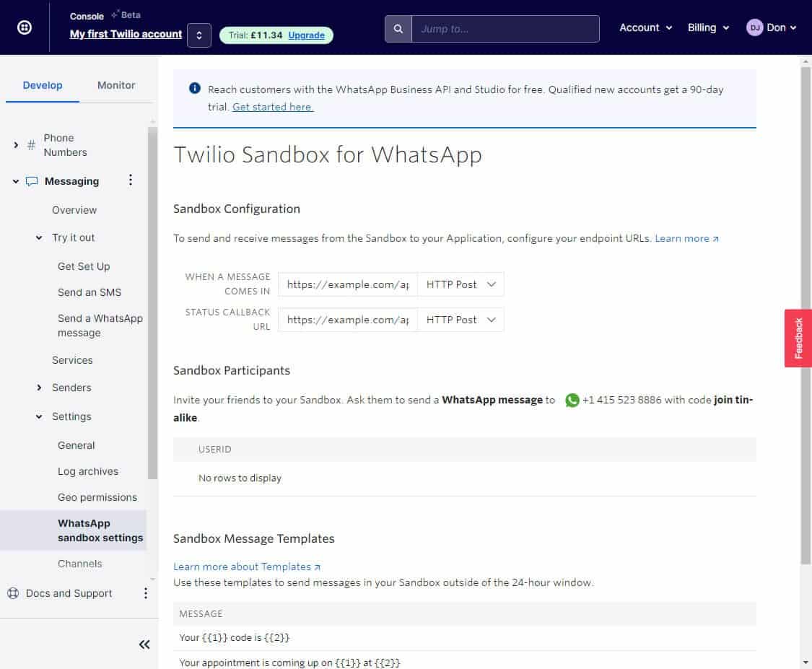Screen dimensions: 812x669
Task: Click the WhatsApp logo icon
Action: (572, 400)
